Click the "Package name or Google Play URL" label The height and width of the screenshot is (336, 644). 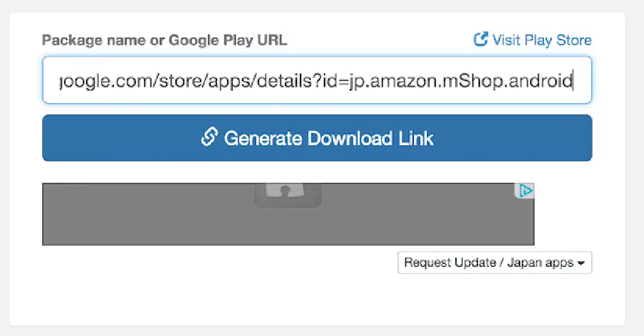coord(164,41)
